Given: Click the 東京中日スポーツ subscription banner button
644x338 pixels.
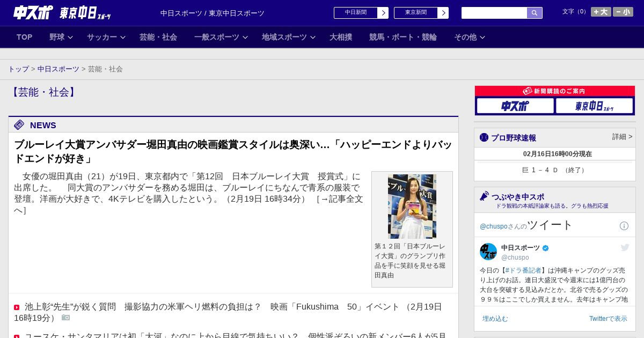Looking at the screenshot, I should pyautogui.click(x=595, y=106).
